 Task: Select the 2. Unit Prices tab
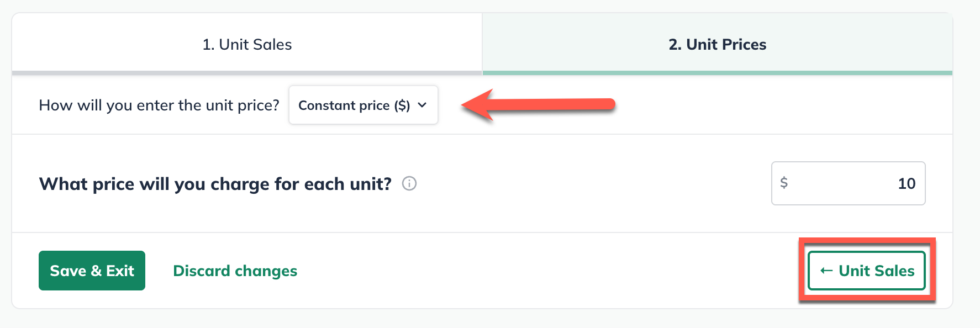tap(717, 44)
